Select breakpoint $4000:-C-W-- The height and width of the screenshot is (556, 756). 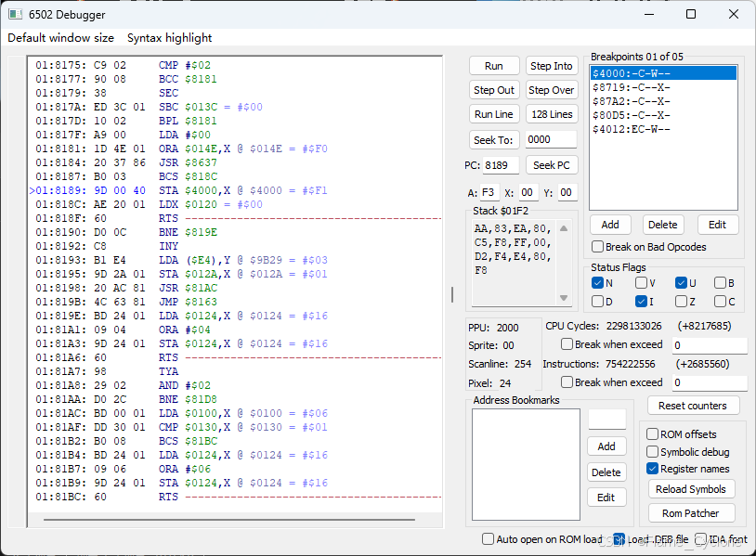[663, 73]
